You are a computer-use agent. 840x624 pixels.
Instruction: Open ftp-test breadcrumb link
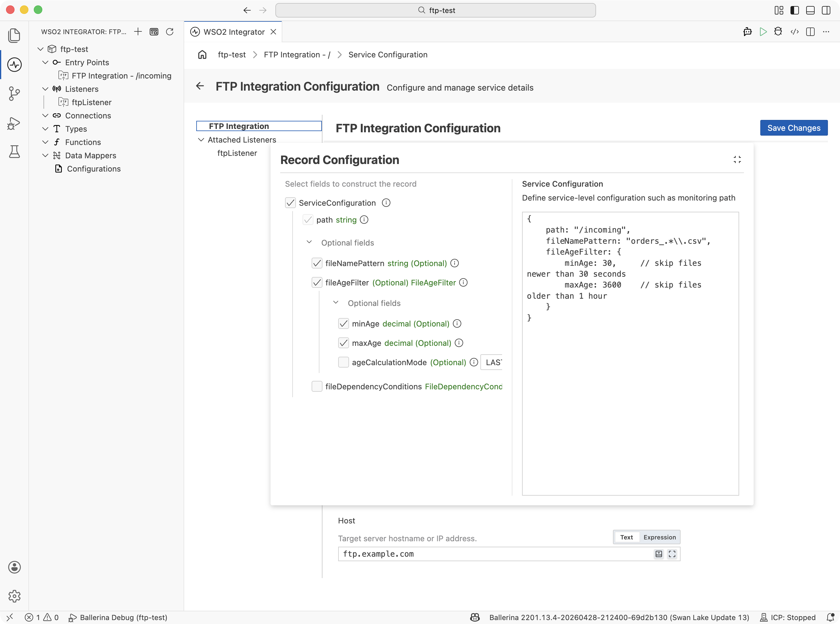pyautogui.click(x=232, y=55)
